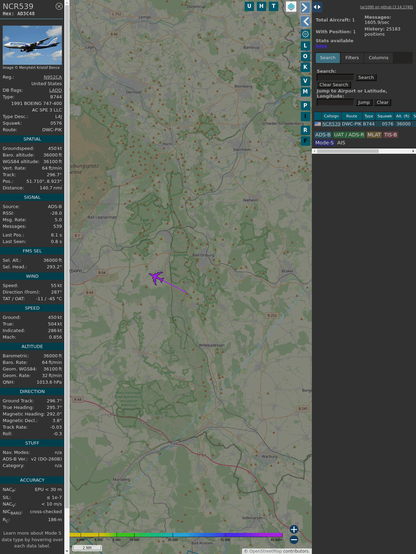Toggle the F follow button
Viewport: 416px width, 554px height.
click(x=305, y=141)
